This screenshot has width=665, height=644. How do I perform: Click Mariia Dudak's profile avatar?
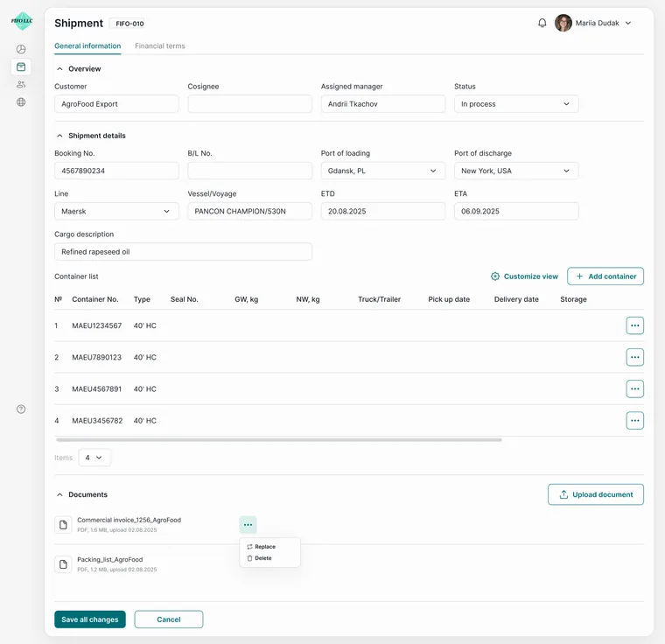click(563, 23)
